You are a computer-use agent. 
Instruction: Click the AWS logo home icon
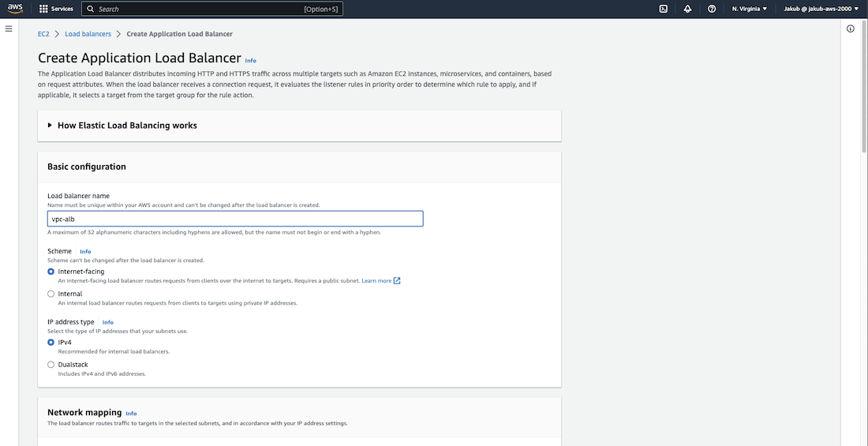point(15,9)
